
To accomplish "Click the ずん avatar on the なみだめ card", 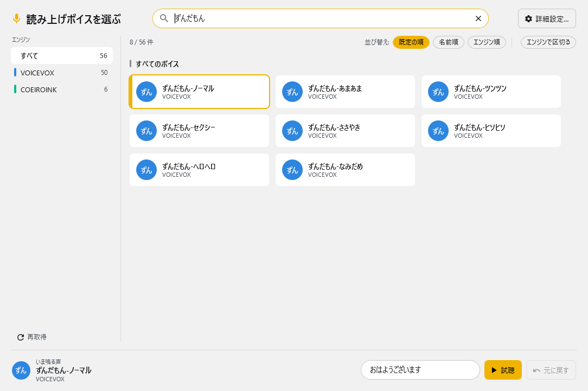I will click(x=292, y=170).
